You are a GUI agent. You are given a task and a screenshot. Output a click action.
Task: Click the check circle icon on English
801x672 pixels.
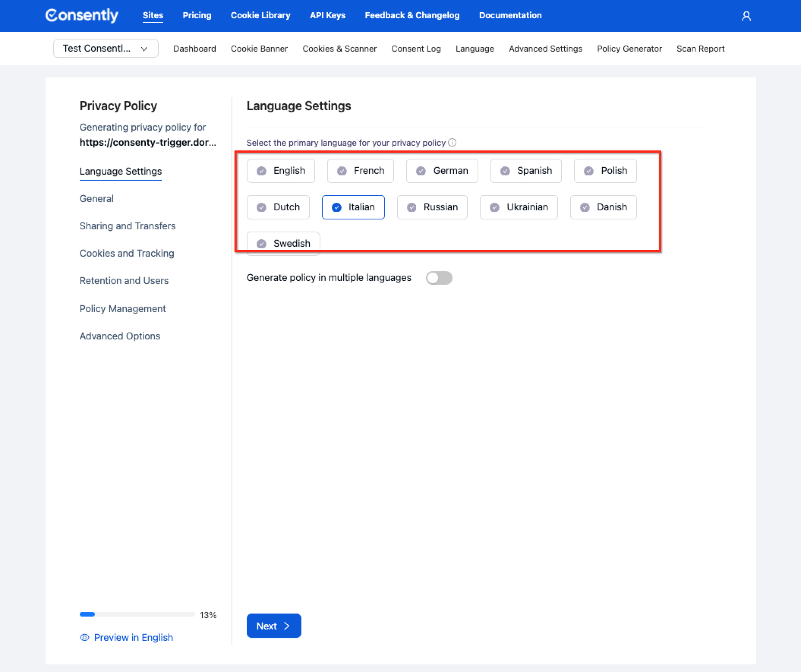pos(261,171)
